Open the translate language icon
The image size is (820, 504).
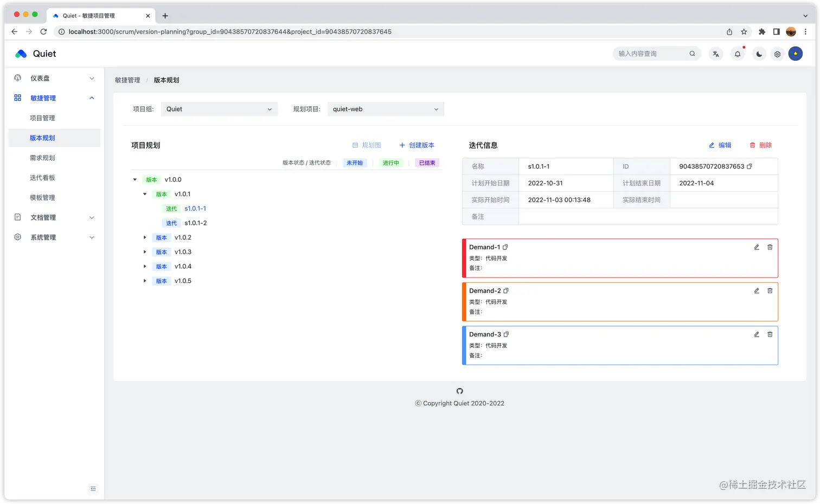tap(716, 54)
